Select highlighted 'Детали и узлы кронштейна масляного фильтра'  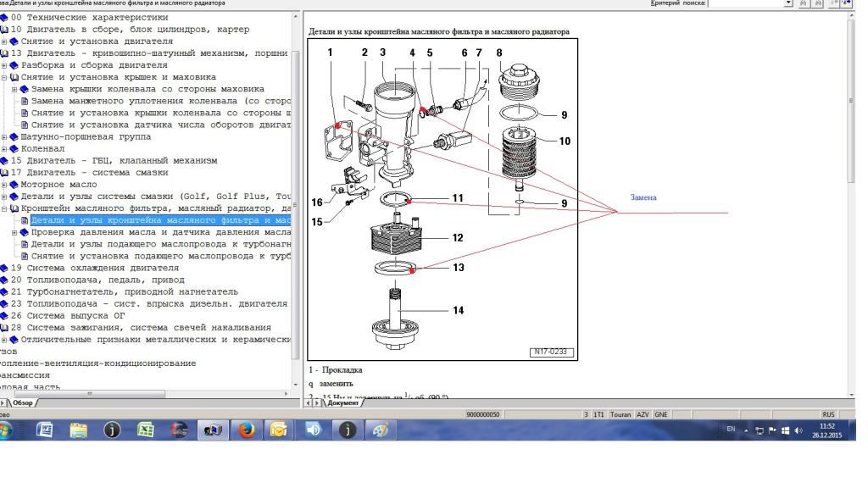click(x=160, y=220)
